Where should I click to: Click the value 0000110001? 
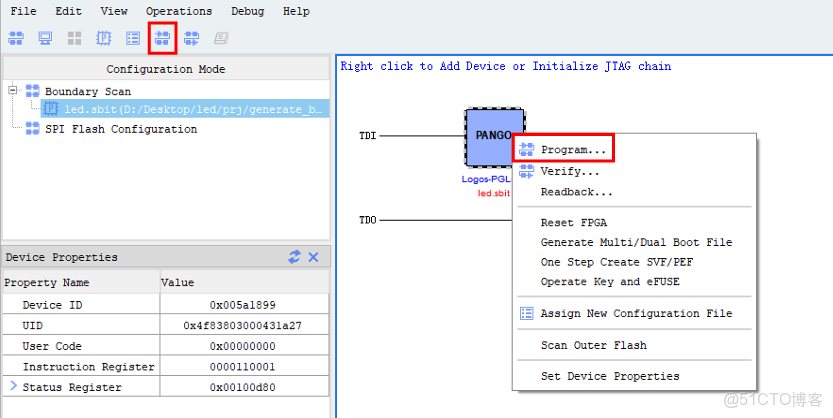243,367
